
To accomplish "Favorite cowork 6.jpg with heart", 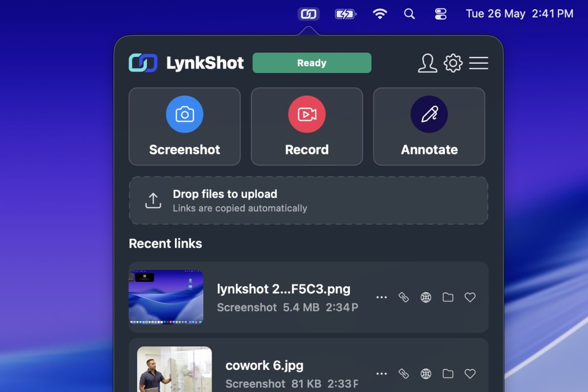I will [470, 374].
